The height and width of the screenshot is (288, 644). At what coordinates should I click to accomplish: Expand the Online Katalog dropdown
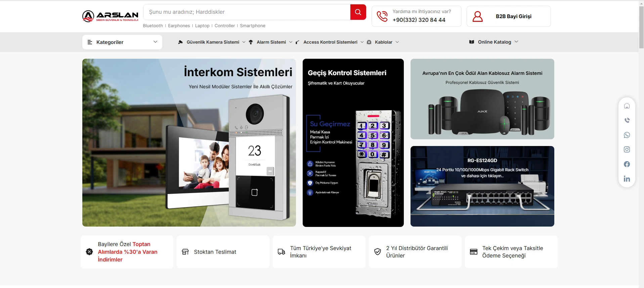point(493,42)
